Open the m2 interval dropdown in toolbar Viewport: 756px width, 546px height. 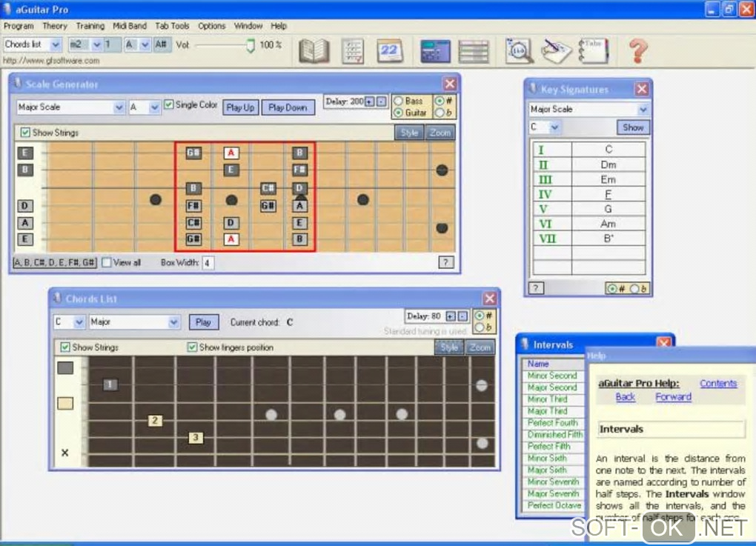tap(96, 44)
